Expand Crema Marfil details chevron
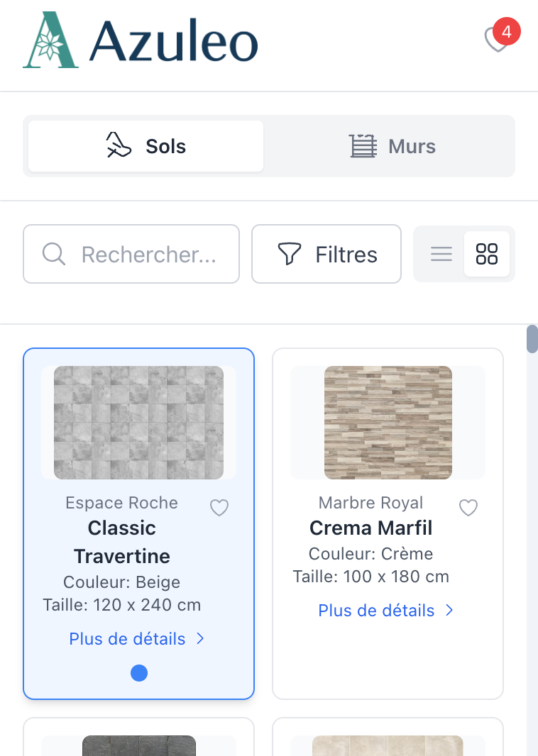538x756 pixels. [x=449, y=611]
